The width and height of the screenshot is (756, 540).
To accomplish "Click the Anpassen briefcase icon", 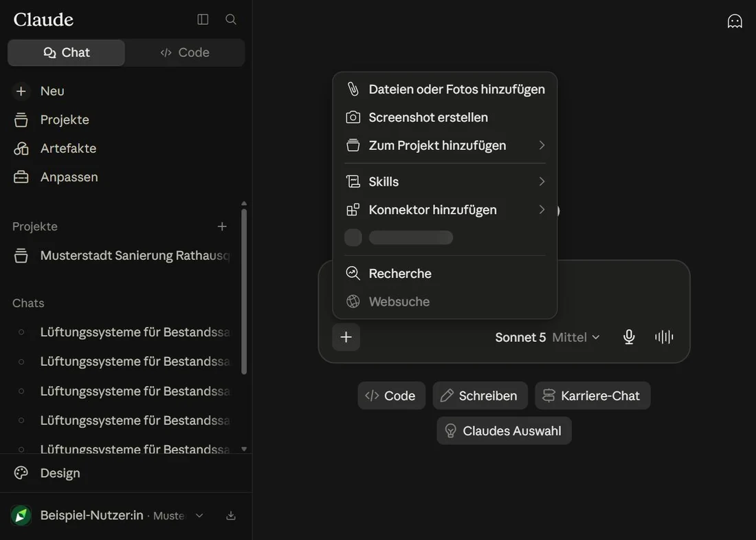I will tap(21, 177).
